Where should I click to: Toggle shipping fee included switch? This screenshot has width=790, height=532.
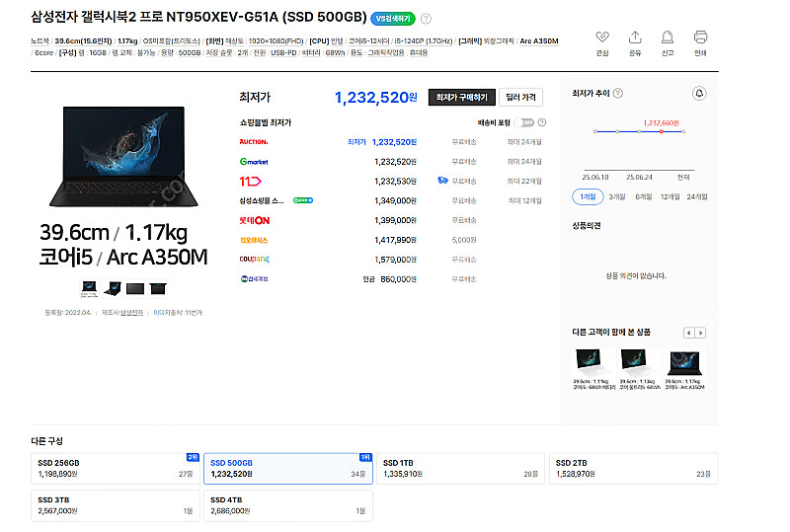524,122
